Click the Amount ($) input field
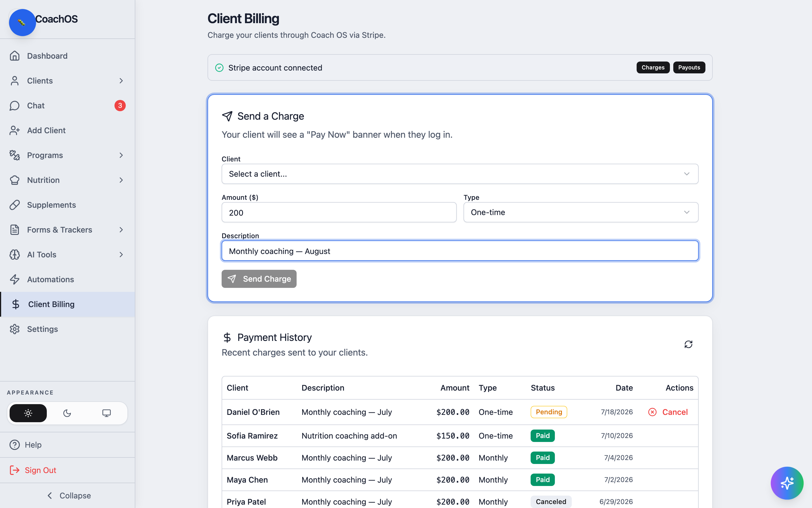Screen dimensions: 812x508 point(339,212)
